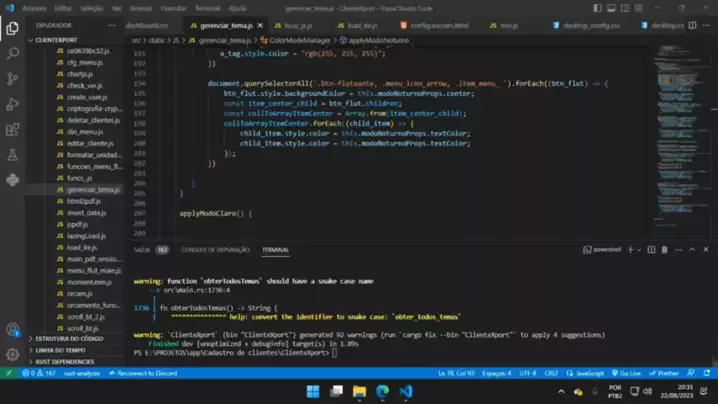Toggle the bottom panel layout icon
718x404 pixels.
(611, 8)
